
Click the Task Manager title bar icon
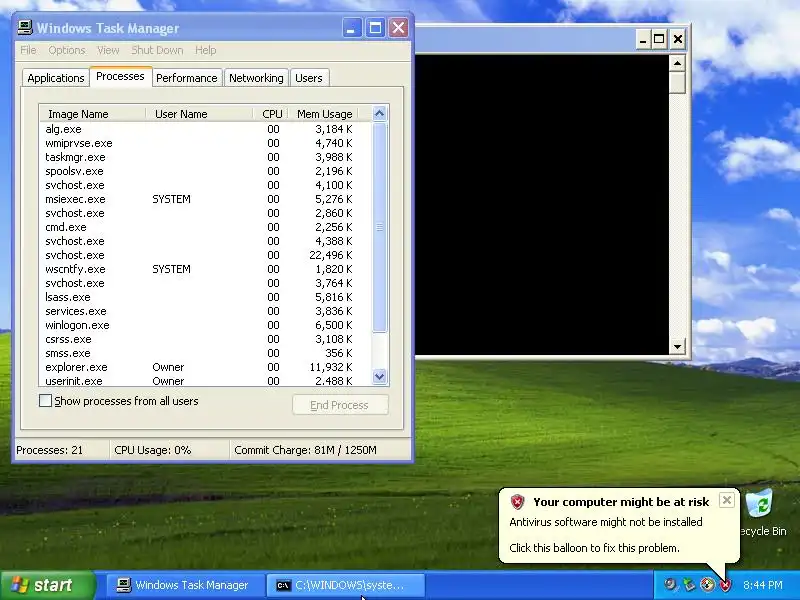[25, 28]
